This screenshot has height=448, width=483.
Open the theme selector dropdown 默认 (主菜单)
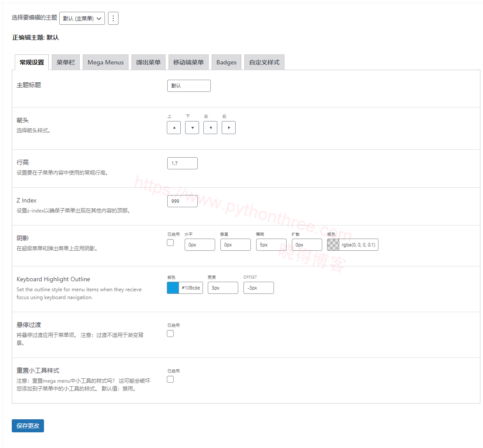[82, 18]
